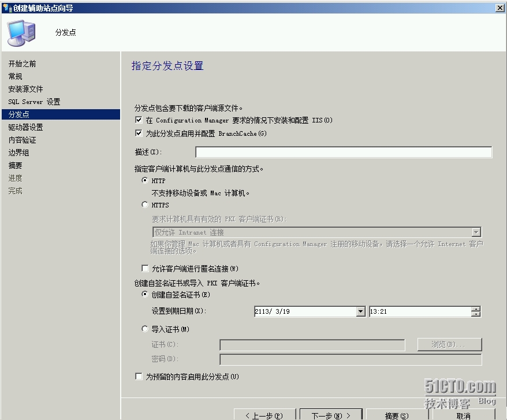
Task: Go to 开始之前 step in sidebar
Action: 22,64
